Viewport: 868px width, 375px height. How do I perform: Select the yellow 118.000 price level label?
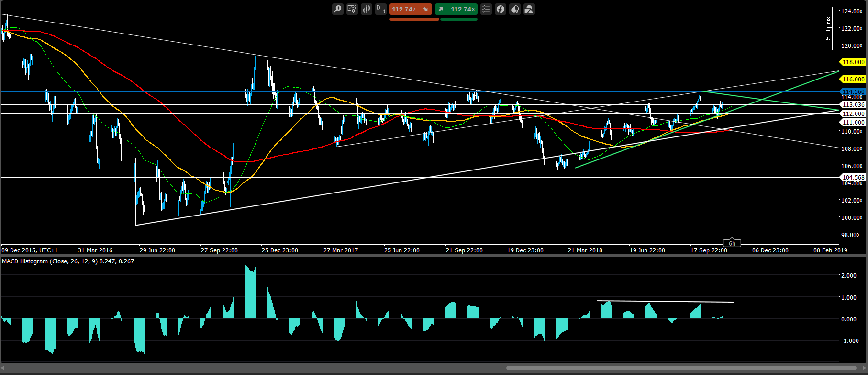[853, 62]
